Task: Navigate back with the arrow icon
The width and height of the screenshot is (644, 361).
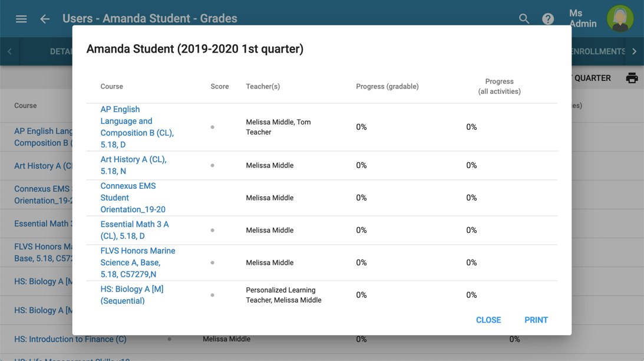Action: [x=45, y=18]
